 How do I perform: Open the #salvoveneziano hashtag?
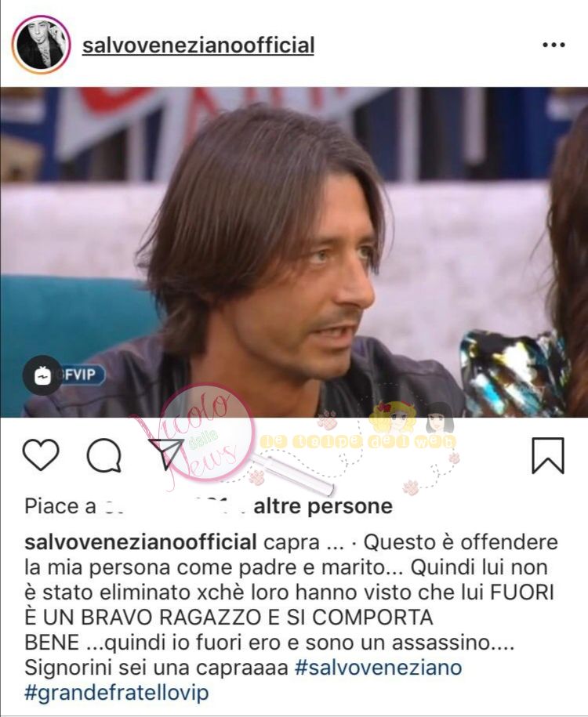coord(379,668)
